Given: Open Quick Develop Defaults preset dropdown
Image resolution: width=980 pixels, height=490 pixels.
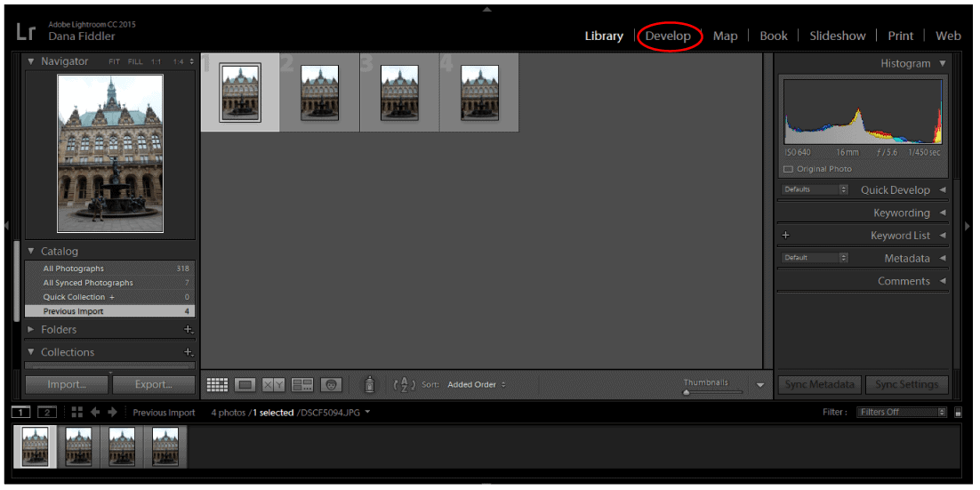Looking at the screenshot, I should [x=815, y=189].
